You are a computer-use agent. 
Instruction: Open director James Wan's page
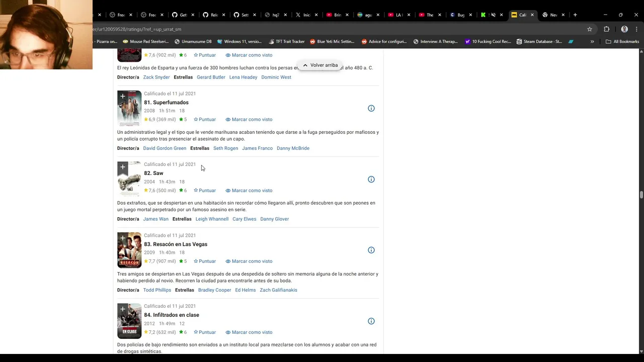pyautogui.click(x=155, y=219)
